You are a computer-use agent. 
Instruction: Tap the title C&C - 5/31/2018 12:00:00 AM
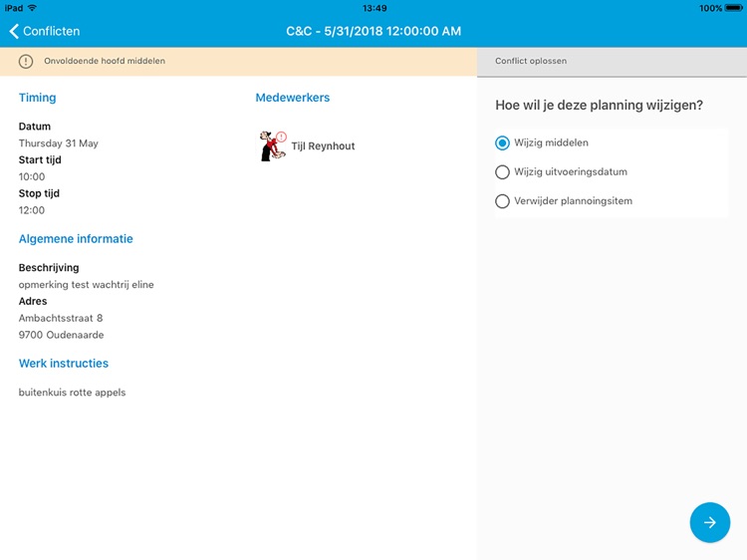(373, 32)
